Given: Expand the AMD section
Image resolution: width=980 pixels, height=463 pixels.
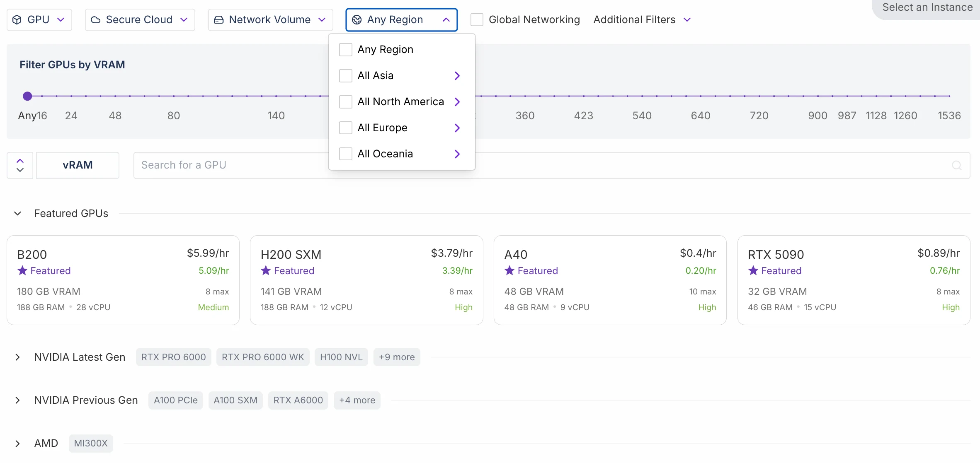Looking at the screenshot, I should coord(17,444).
